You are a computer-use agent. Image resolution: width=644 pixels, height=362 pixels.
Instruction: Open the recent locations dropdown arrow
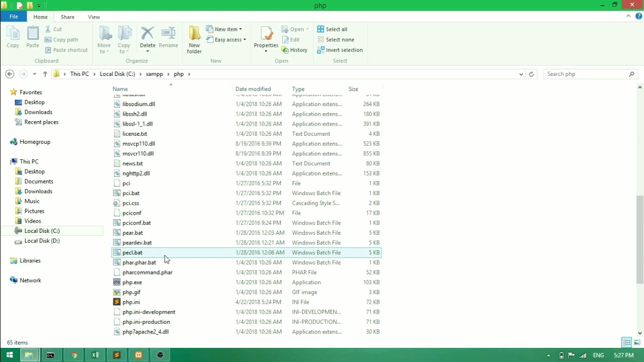pos(34,74)
